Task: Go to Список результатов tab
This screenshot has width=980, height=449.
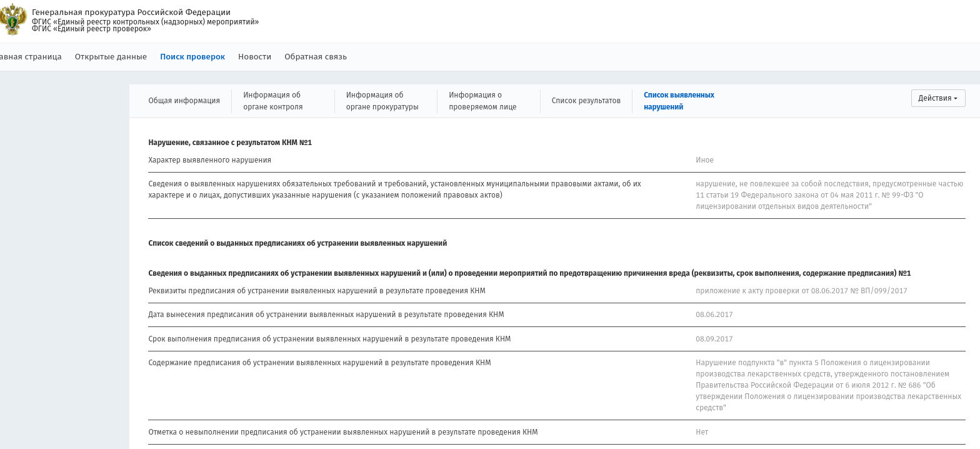Action: point(586,101)
